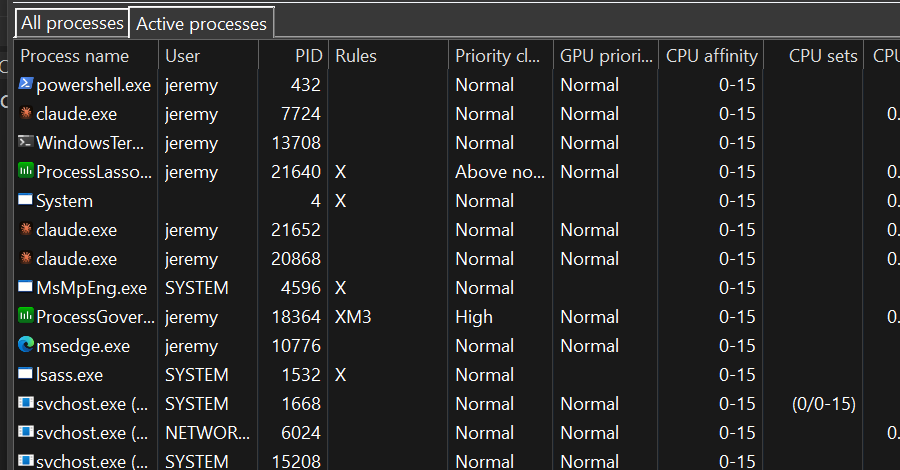900x470 pixels.
Task: Click the WindowsTerminal process icon
Action: [x=26, y=141]
